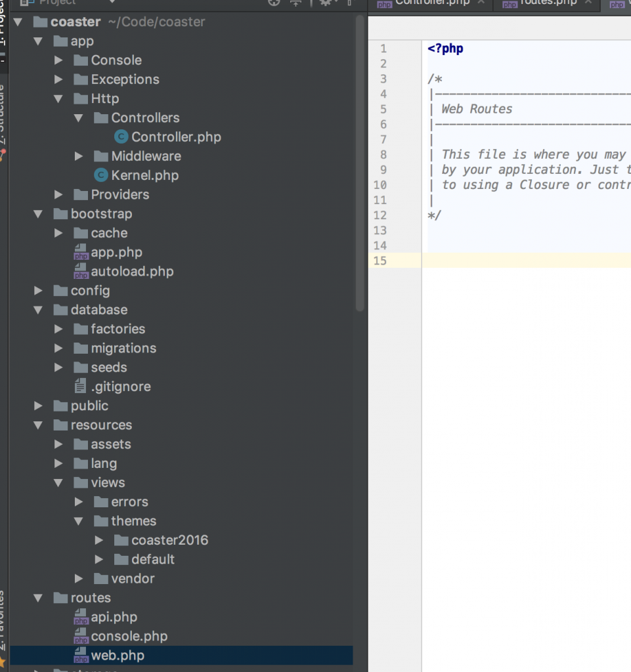Place cursor on empty editor line 15
The width and height of the screenshot is (631, 672).
[x=525, y=261]
